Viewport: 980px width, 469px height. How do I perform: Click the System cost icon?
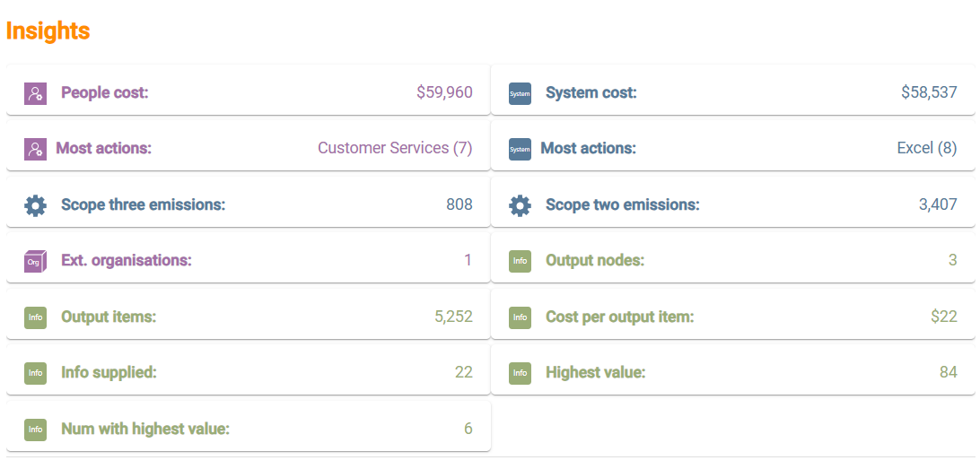click(520, 93)
